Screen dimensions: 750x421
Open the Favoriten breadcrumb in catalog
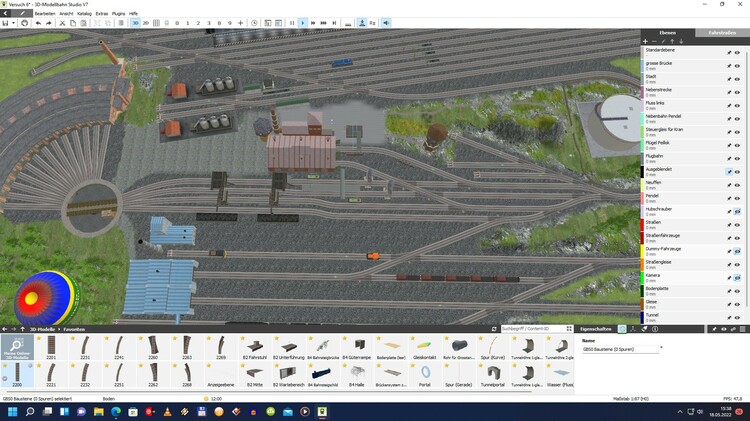tap(76, 328)
